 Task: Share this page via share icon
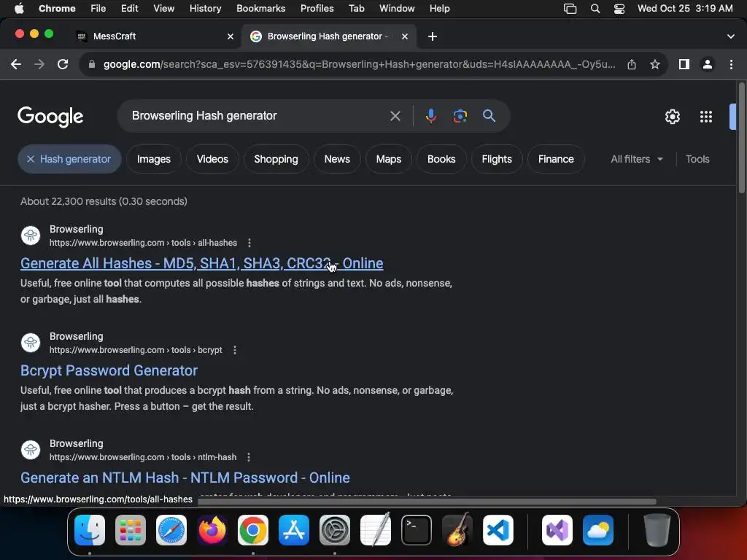point(632,64)
